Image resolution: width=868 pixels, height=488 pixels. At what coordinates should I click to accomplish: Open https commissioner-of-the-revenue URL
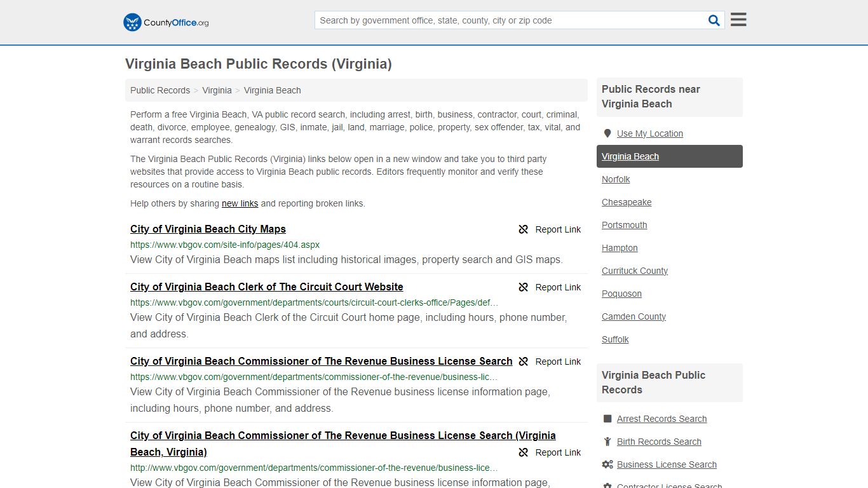point(314,377)
